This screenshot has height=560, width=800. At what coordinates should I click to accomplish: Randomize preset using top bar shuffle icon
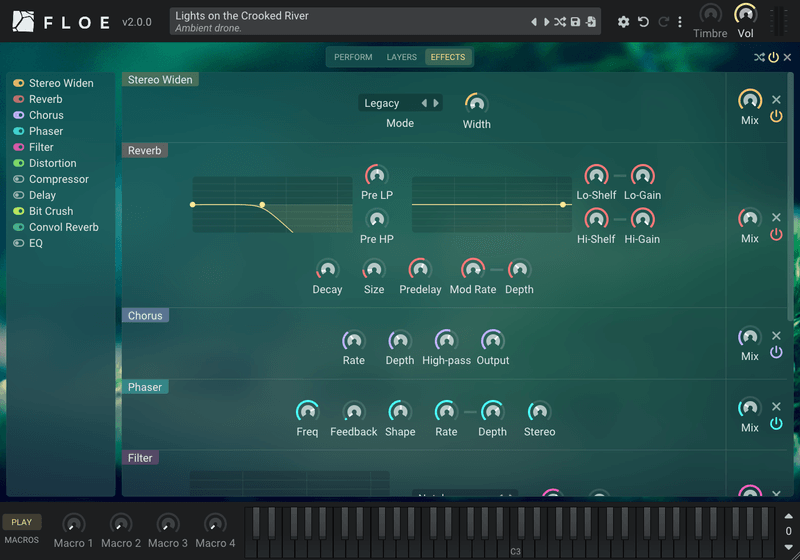(560, 22)
